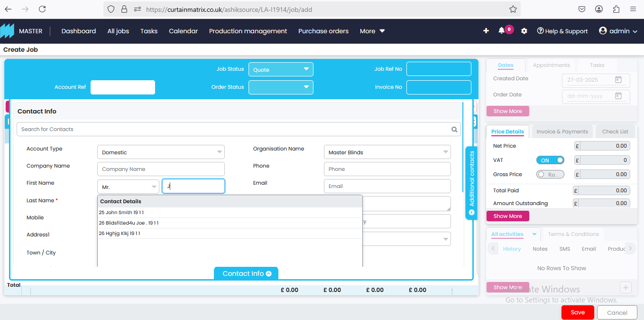Screen dimensions: 644x320
Task: Click the red Save button
Action: [577, 312]
